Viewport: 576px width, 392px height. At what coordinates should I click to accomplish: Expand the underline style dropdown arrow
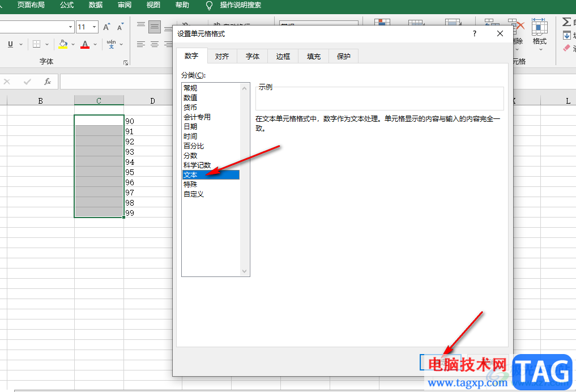coord(21,44)
